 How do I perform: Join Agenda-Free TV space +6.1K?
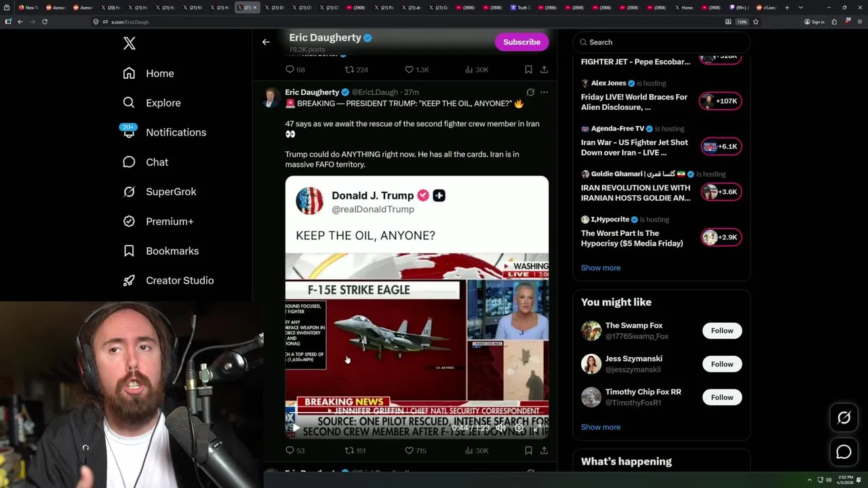[x=720, y=146]
